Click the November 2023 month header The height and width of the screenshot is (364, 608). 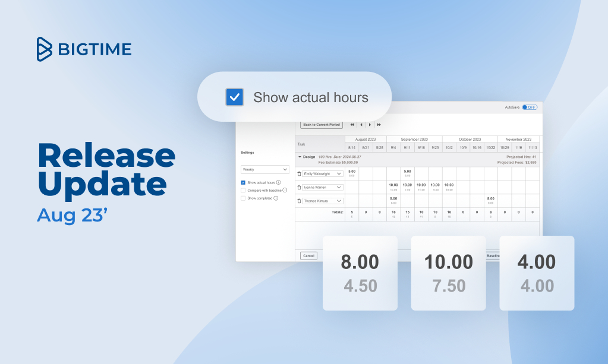click(x=518, y=140)
